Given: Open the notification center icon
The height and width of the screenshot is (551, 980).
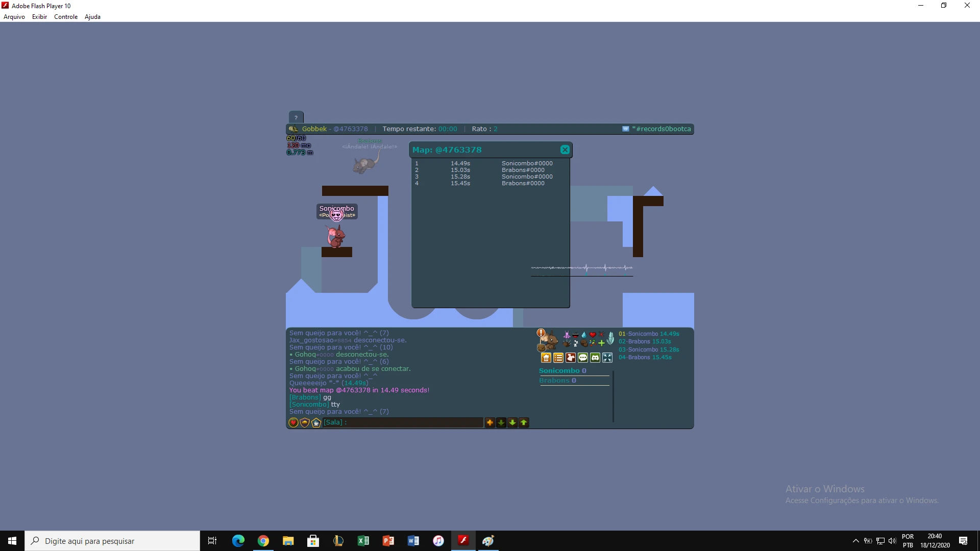Looking at the screenshot, I should (963, 541).
